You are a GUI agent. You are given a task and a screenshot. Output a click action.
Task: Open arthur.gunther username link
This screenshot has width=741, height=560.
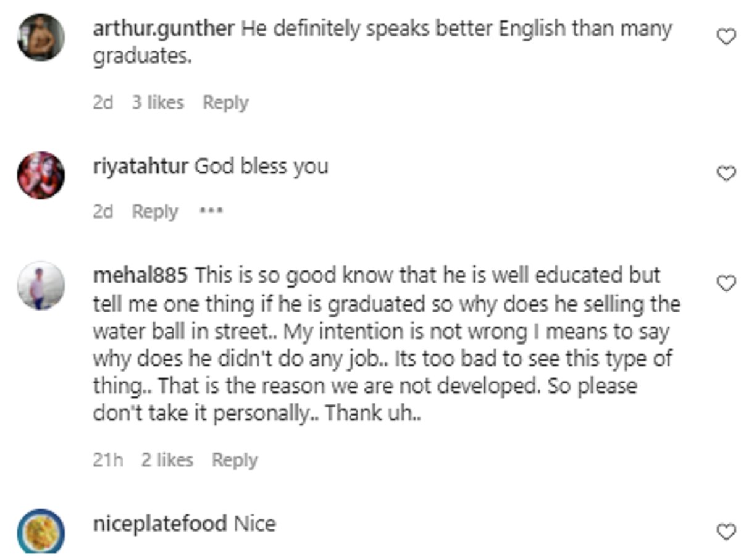pos(163,28)
